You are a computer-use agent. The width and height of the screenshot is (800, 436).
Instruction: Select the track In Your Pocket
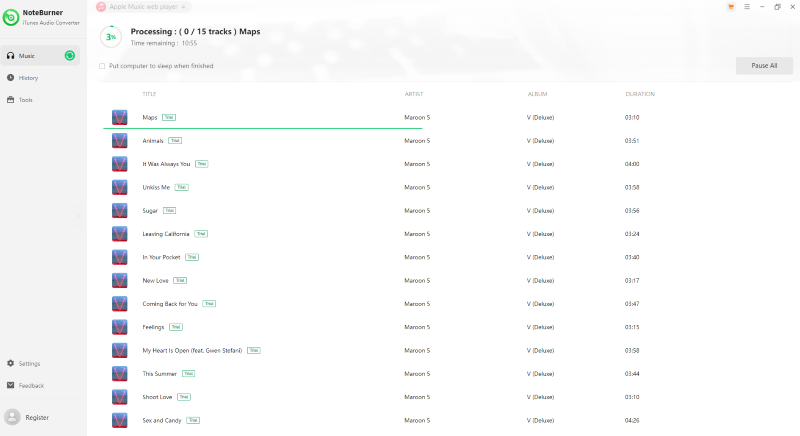(161, 257)
